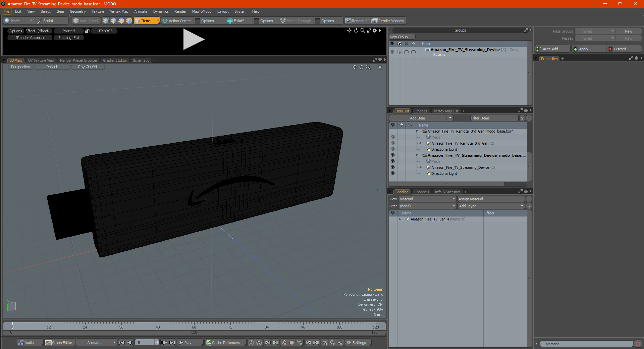Go to the last frame
Screen dimensions: 644x349
point(172,343)
